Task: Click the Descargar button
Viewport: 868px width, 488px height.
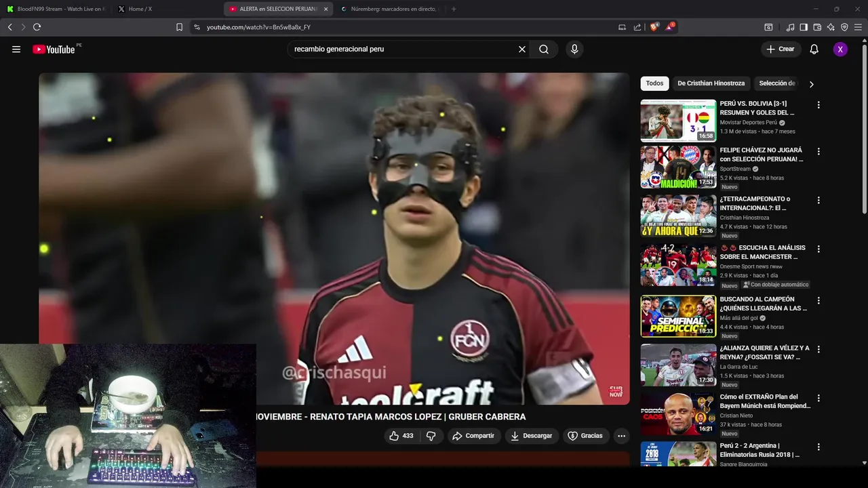Action: (532, 436)
